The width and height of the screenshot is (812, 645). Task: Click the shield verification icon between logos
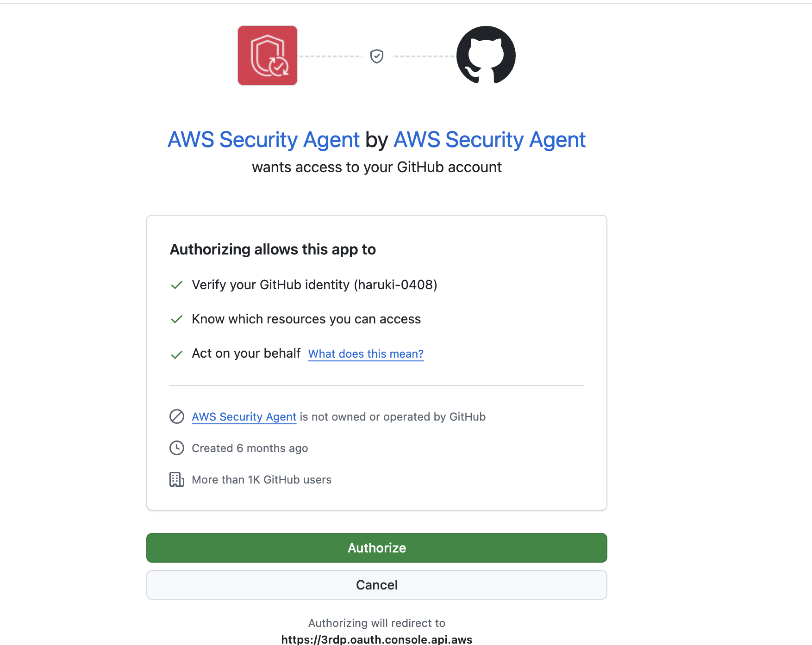(x=376, y=55)
